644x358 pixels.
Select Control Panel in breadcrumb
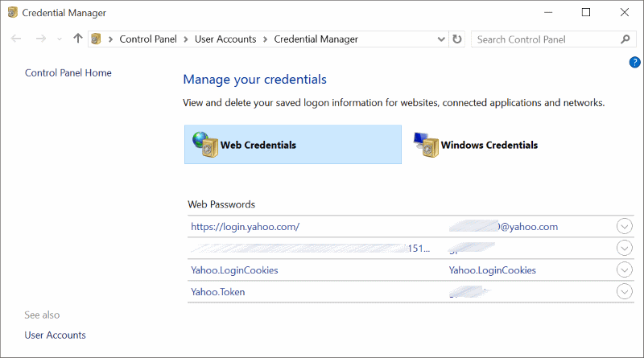148,39
